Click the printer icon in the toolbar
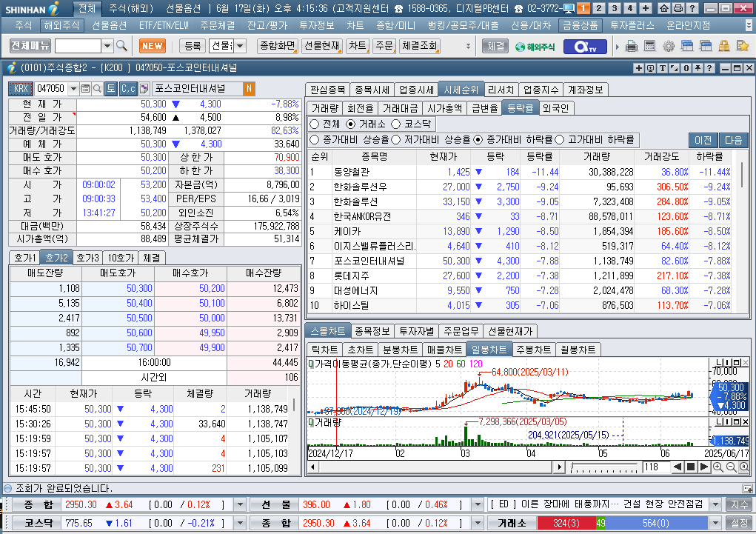The height and width of the screenshot is (534, 756). 631,47
